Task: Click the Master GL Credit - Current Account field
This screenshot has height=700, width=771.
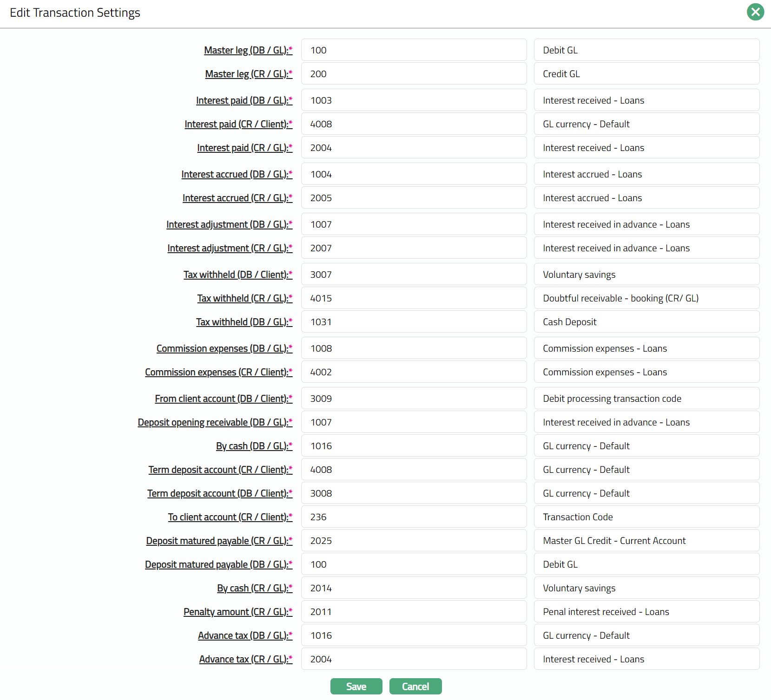Action: coord(646,541)
